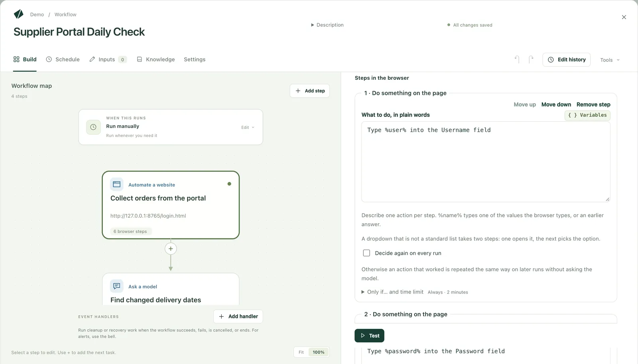Viewport: 638px width, 364px height.
Task: Click the green status dot on Automate a website card
Action: pos(229,184)
